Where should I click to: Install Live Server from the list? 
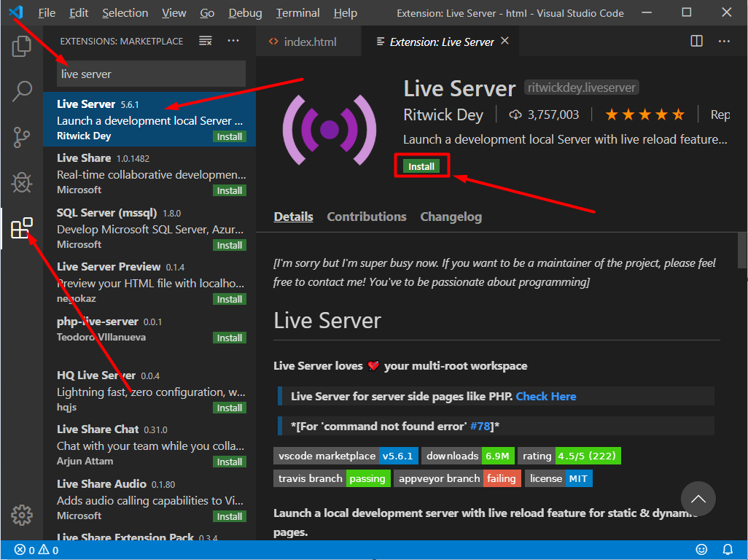click(x=230, y=136)
